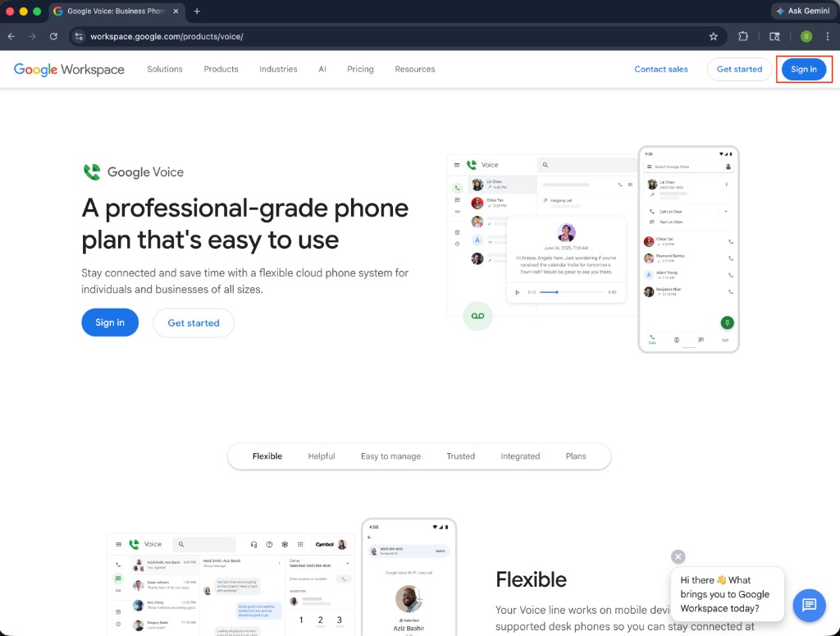This screenshot has height=636, width=840.
Task: Reload the page with the refresh icon
Action: [x=52, y=36]
